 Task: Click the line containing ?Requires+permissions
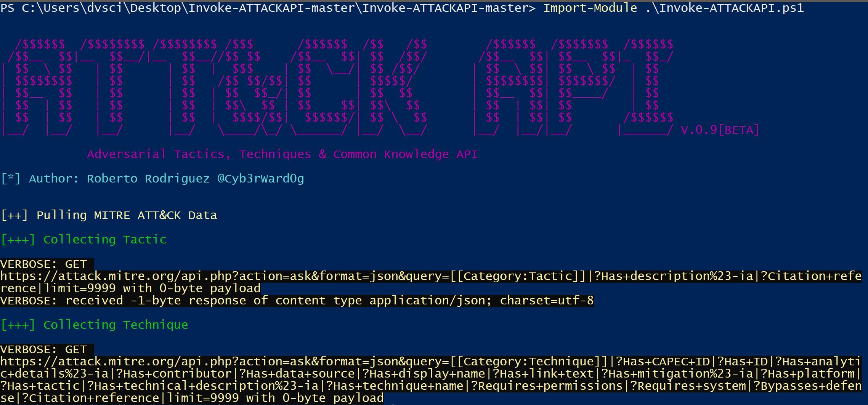(x=431, y=386)
